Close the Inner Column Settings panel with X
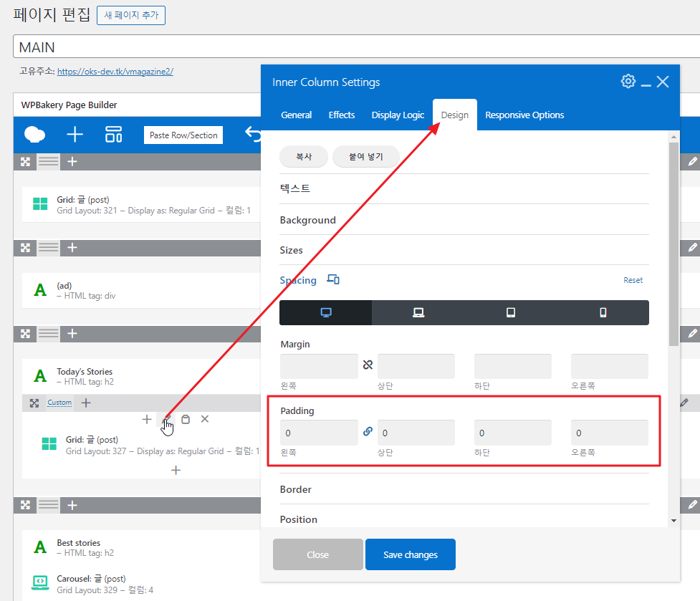 click(x=663, y=82)
